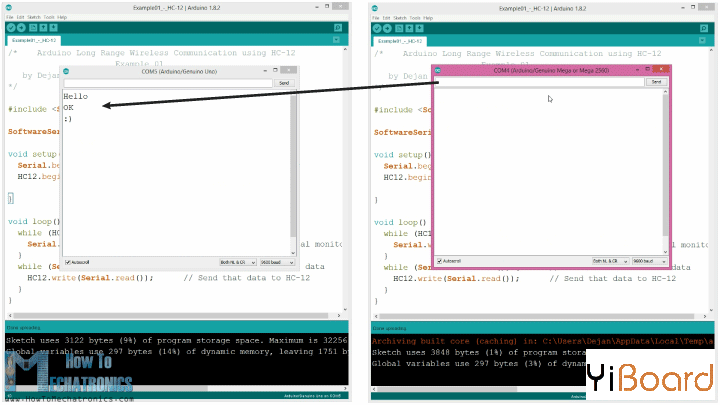Click New sketch icon in right window
The width and height of the screenshot is (720, 405).
point(399,28)
